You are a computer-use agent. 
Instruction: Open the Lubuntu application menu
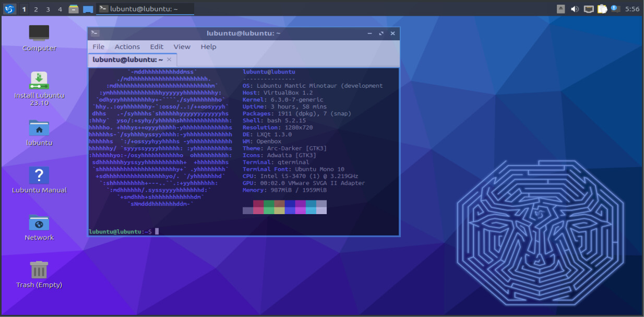pyautogui.click(x=9, y=9)
